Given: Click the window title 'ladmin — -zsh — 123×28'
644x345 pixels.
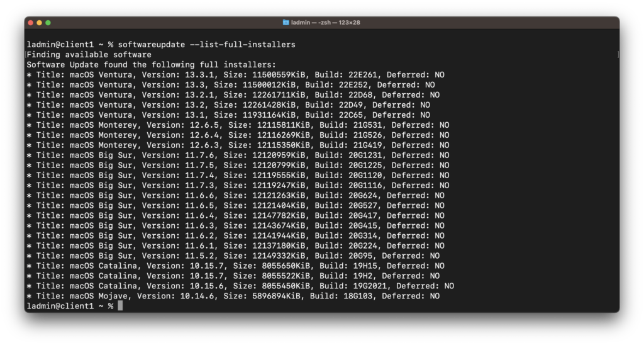Looking at the screenshot, I should coord(326,23).
